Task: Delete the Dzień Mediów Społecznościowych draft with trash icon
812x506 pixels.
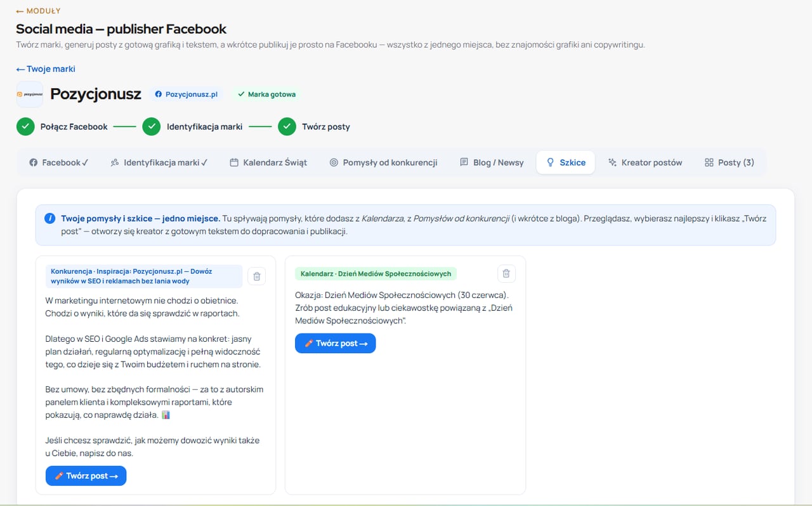Action: click(x=506, y=273)
